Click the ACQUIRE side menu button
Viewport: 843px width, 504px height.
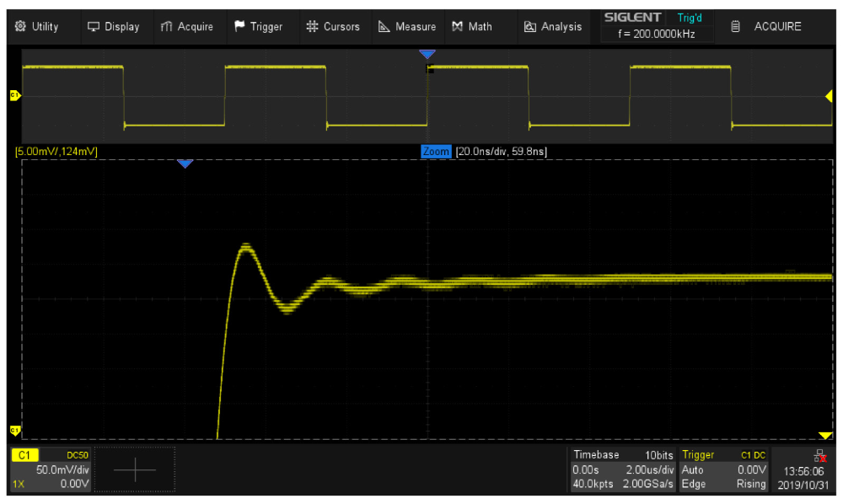tap(767, 26)
